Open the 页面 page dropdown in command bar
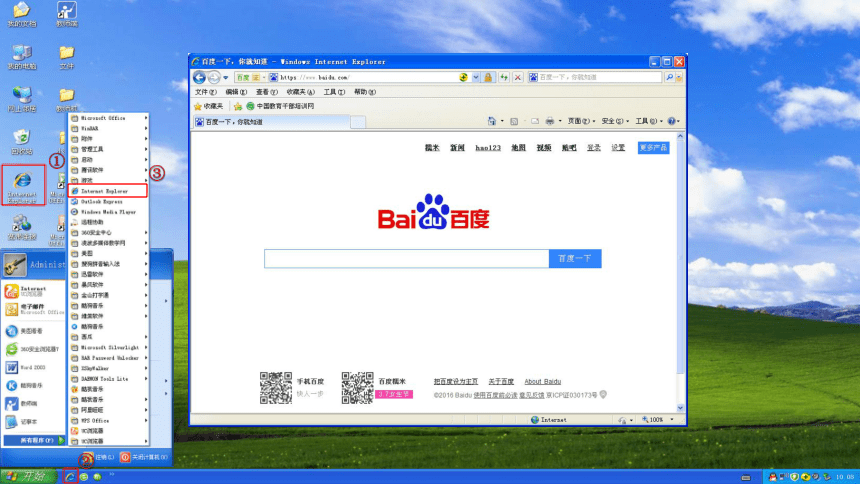Image resolution: width=860 pixels, height=484 pixels. tap(581, 121)
